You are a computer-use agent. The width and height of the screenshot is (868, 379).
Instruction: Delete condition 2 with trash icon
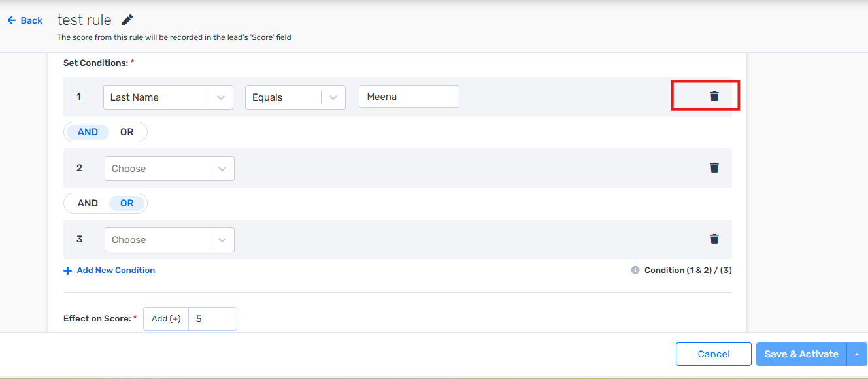(x=714, y=168)
